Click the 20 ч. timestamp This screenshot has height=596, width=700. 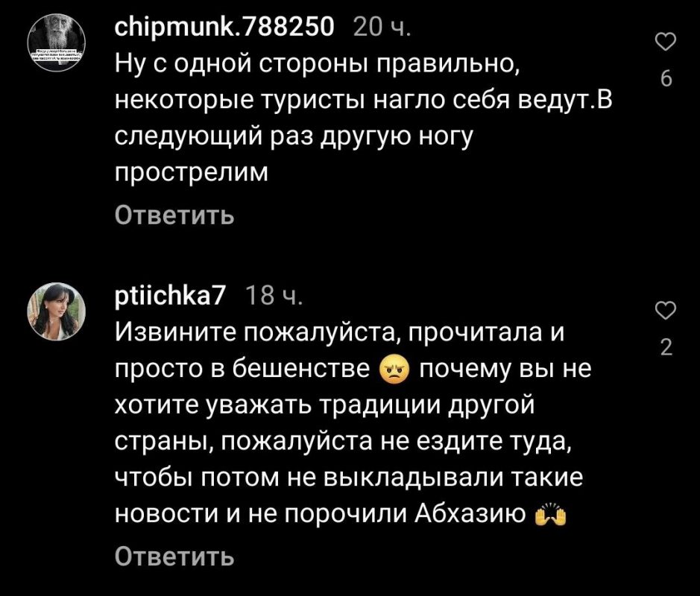(x=382, y=28)
